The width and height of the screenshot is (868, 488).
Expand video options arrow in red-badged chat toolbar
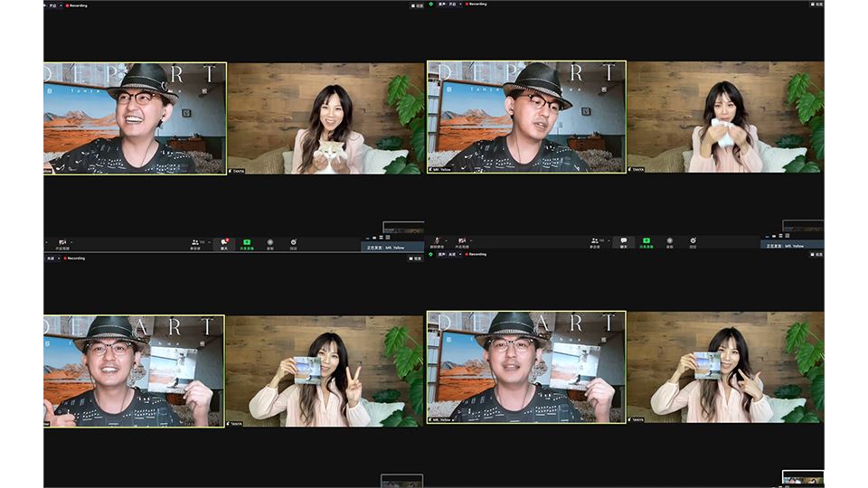(x=71, y=241)
